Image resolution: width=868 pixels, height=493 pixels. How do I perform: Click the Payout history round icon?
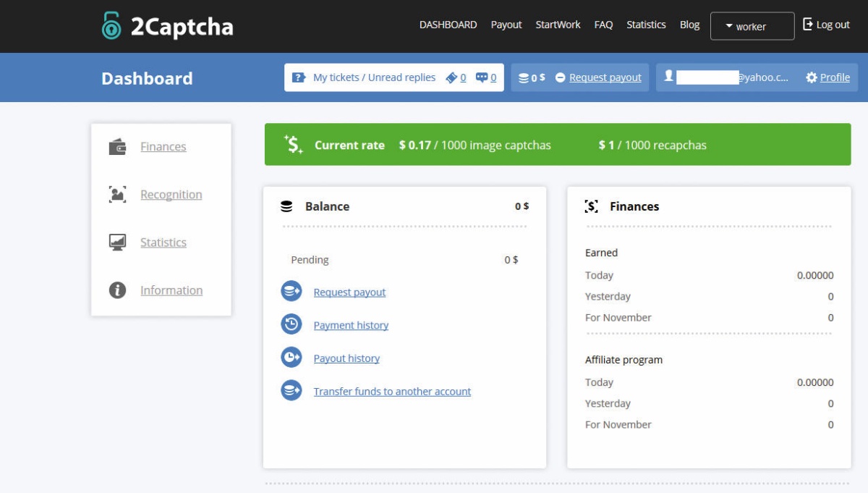(292, 357)
